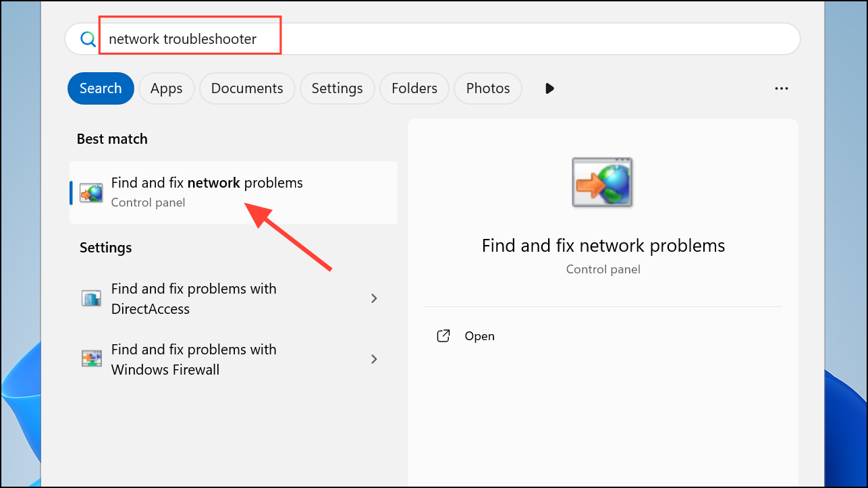Click the 'network troubleshooter' search field
This screenshot has width=868, height=488.
click(432, 39)
